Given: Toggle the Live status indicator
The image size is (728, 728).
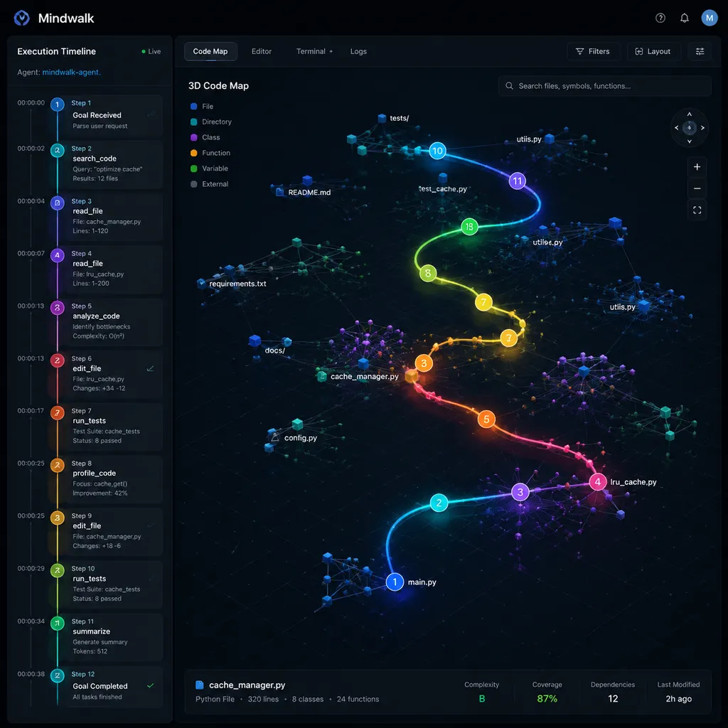Looking at the screenshot, I should click(x=151, y=51).
